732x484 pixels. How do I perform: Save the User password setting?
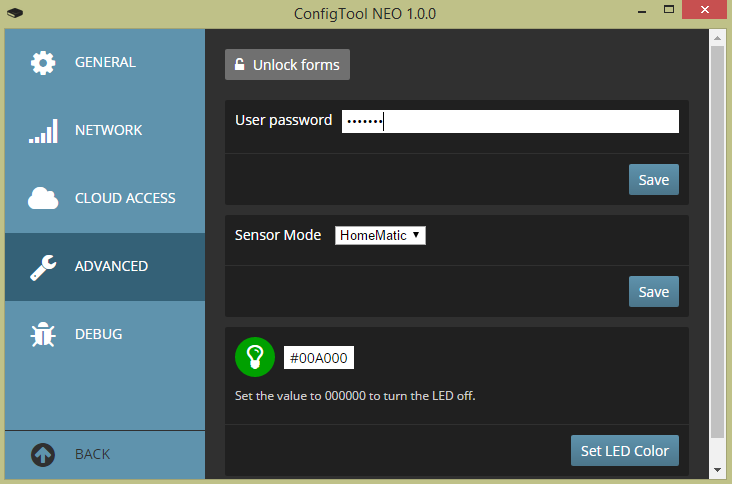pos(653,180)
